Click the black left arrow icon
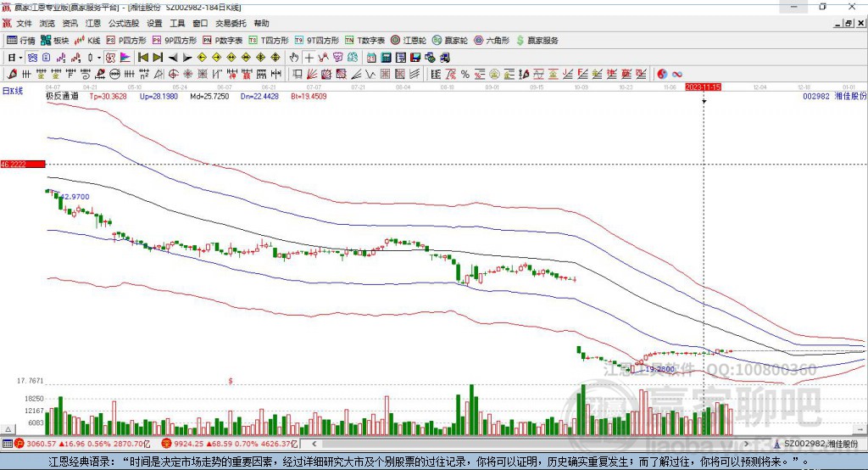The height and width of the screenshot is (470, 868). [x=173, y=58]
